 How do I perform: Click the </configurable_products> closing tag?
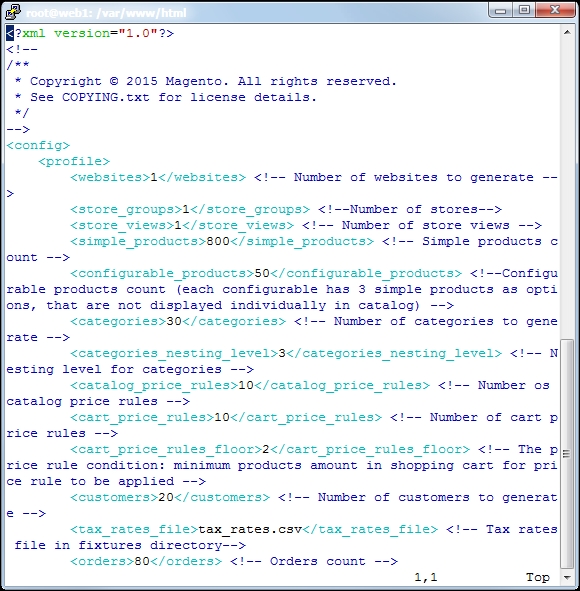coord(366,274)
